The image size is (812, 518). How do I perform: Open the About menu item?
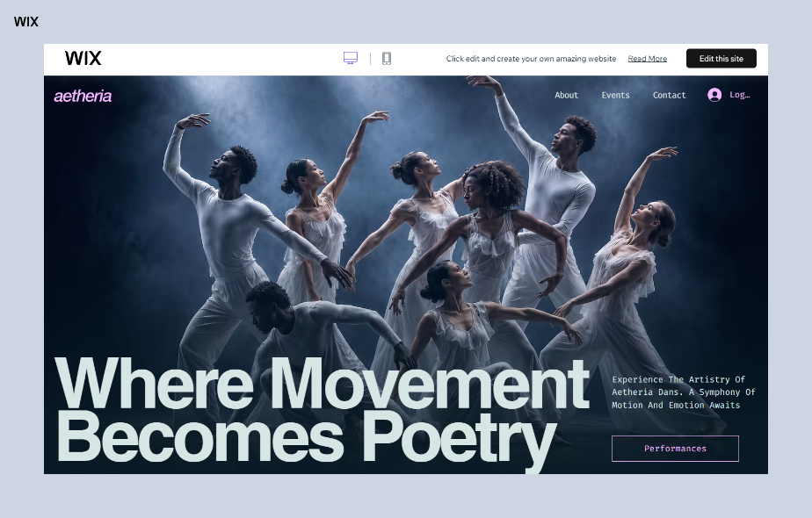tap(566, 95)
